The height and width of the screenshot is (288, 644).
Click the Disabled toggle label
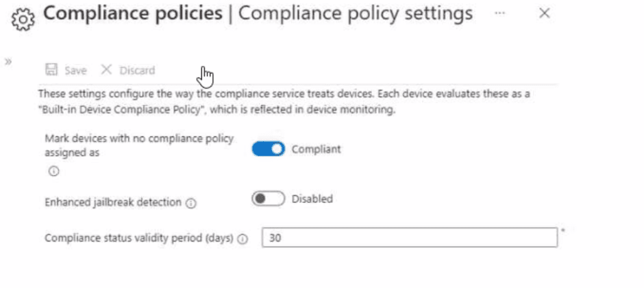point(312,199)
